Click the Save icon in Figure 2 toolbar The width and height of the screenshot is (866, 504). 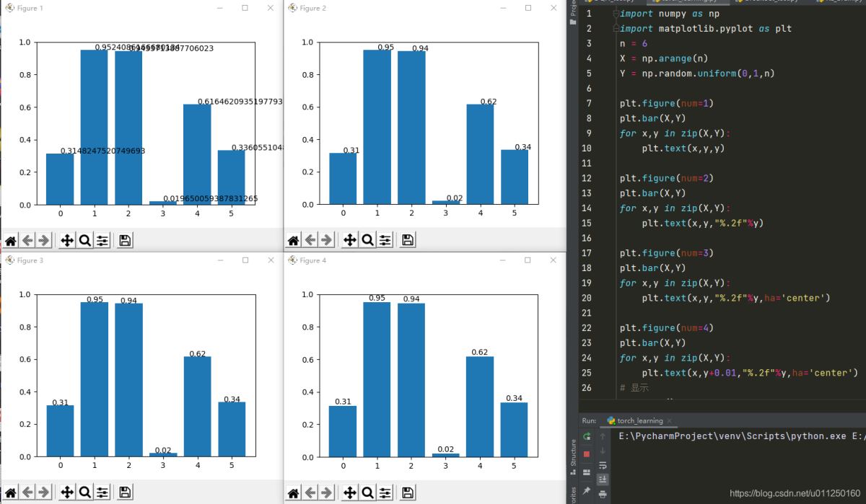click(x=408, y=241)
